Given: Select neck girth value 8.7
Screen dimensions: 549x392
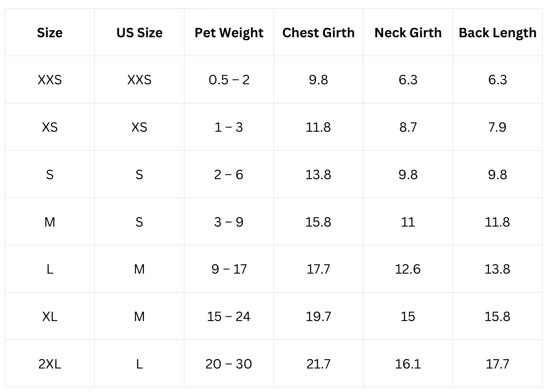Looking at the screenshot, I should point(408,127).
